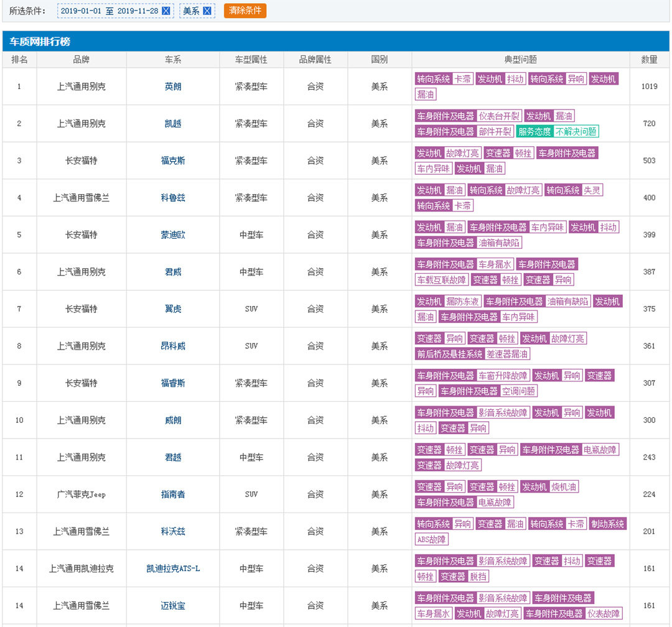The height and width of the screenshot is (627, 672).
Task: Click the green 服务态度 issue tag
Action: coord(534,131)
